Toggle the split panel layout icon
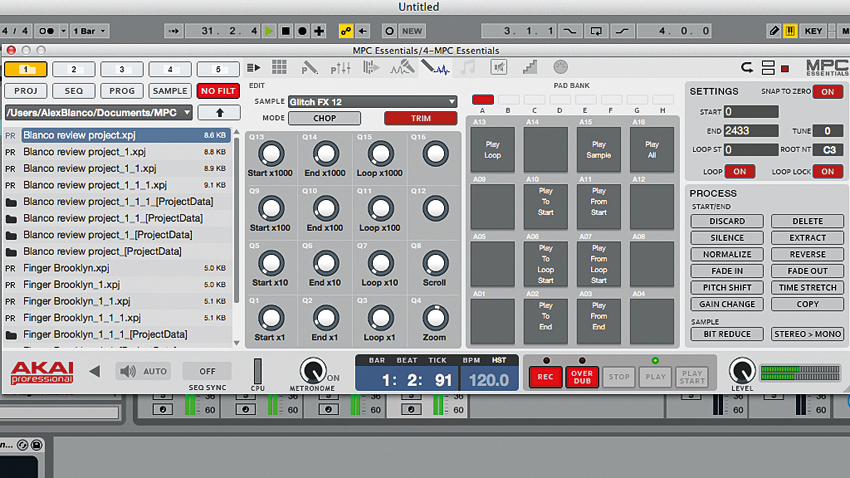This screenshot has width=850, height=478. click(768, 68)
